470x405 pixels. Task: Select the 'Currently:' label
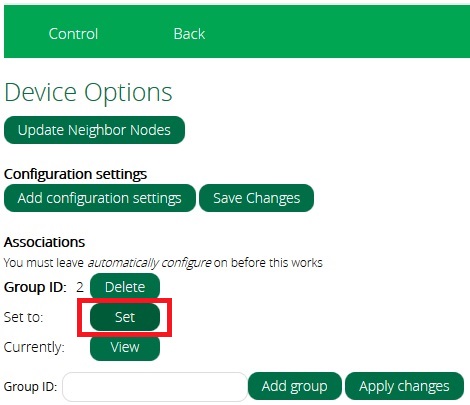(x=34, y=347)
